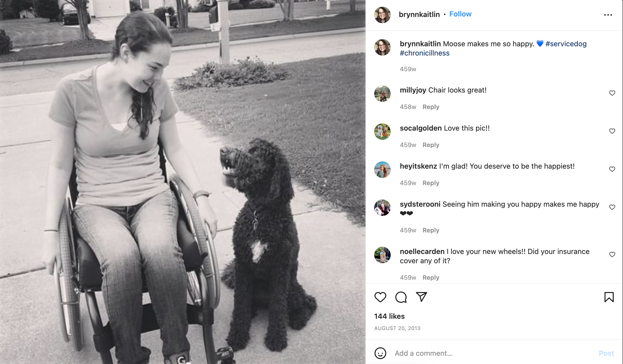Open socalgolden's profile avatar
The height and width of the screenshot is (364, 623).
382,132
